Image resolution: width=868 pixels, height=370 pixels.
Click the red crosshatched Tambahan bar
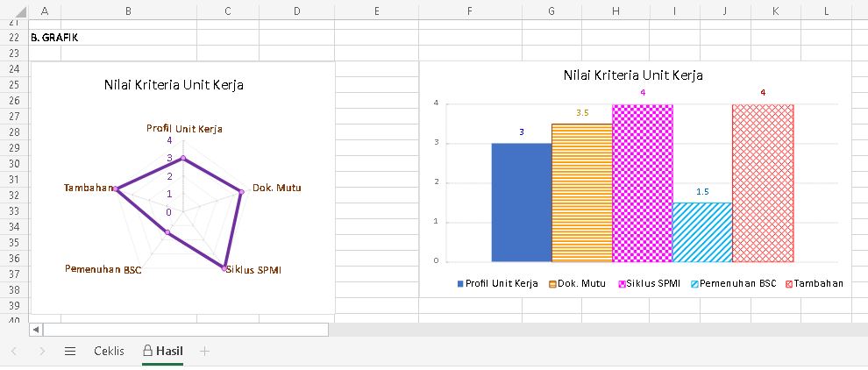[x=763, y=182]
